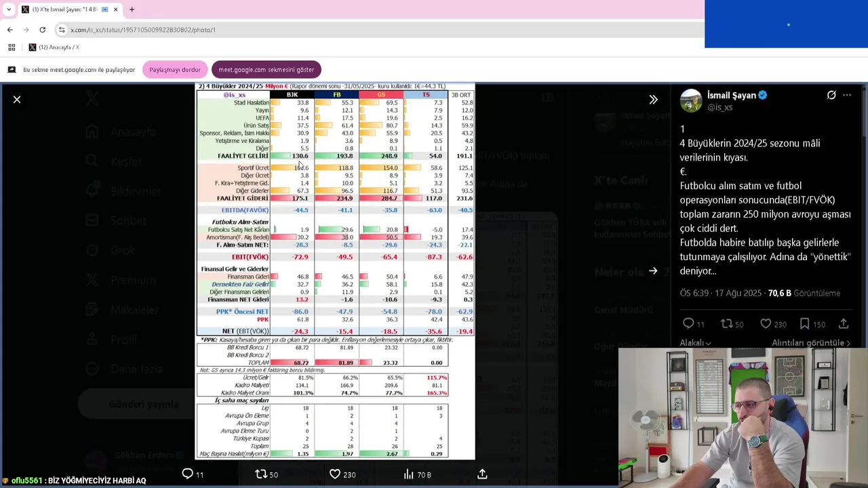Viewport: 868px width, 488px height.
Task: Close the photo viewer with the X icon
Action: click(17, 100)
